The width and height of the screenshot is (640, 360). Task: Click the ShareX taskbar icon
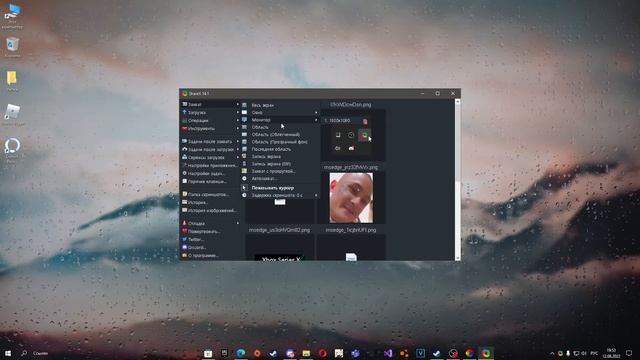click(x=486, y=353)
